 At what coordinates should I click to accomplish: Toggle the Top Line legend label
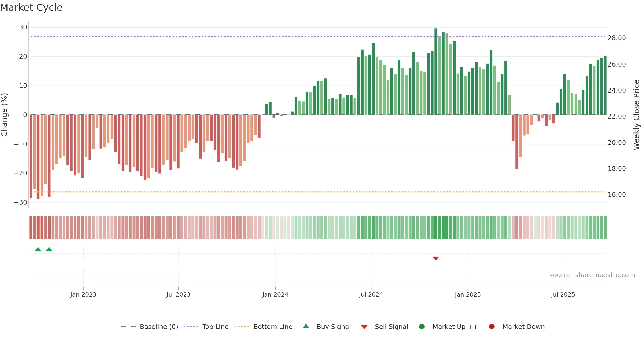pyautogui.click(x=215, y=327)
